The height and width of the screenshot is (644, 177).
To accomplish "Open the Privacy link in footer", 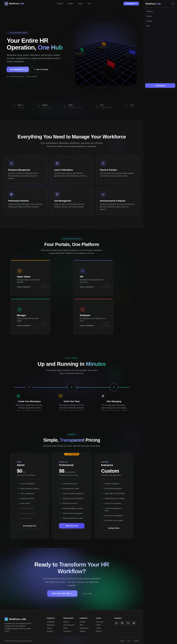I will (122, 641).
